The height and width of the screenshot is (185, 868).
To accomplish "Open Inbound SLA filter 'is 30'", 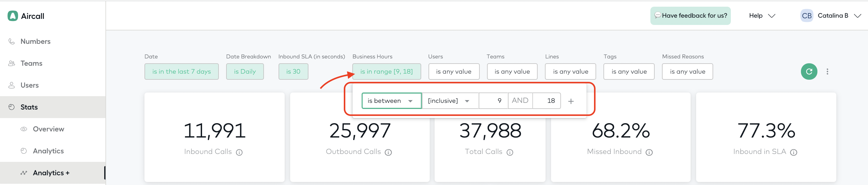I will (x=293, y=71).
